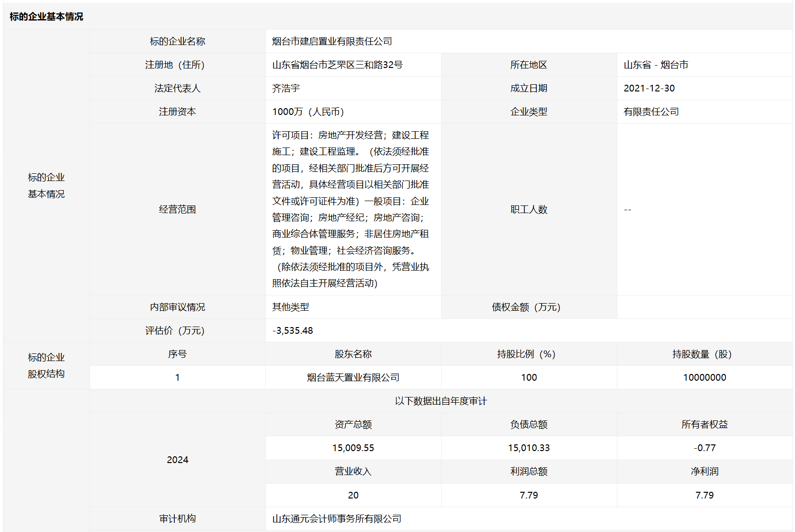Select total assets value 15,009.55
This screenshot has height=532, width=795.
(x=353, y=448)
